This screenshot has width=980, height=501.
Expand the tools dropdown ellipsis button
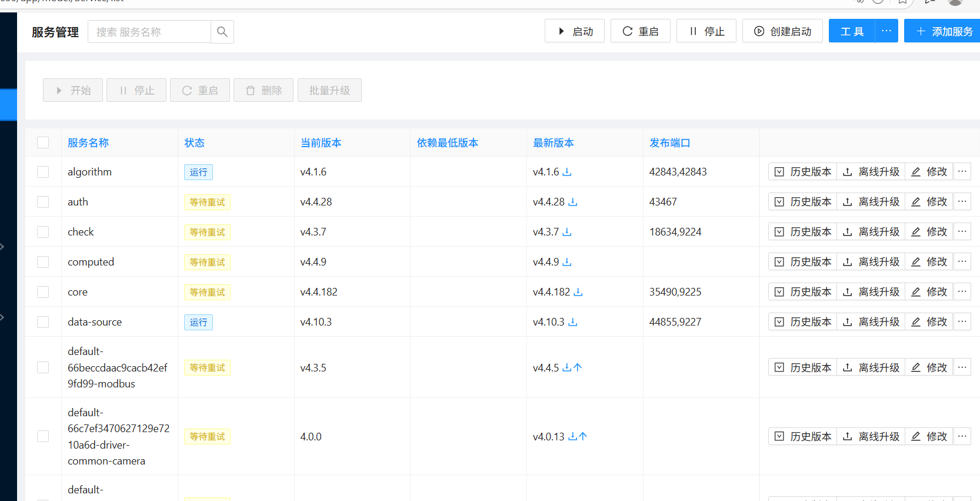tap(886, 31)
